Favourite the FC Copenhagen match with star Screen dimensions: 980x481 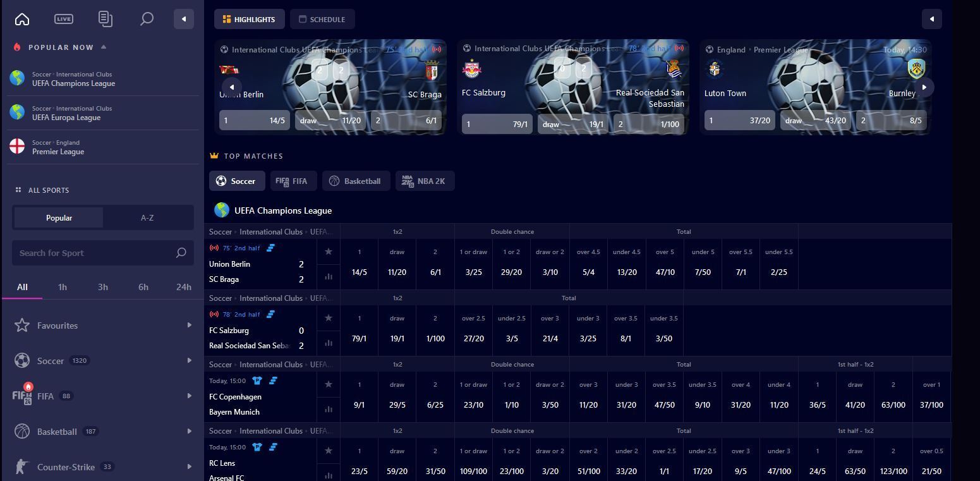click(329, 384)
